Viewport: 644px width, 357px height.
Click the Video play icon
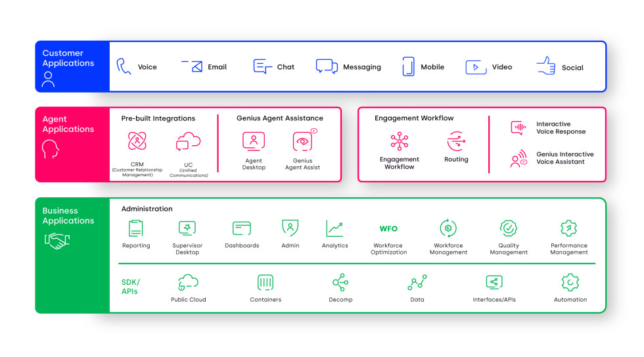point(476,67)
